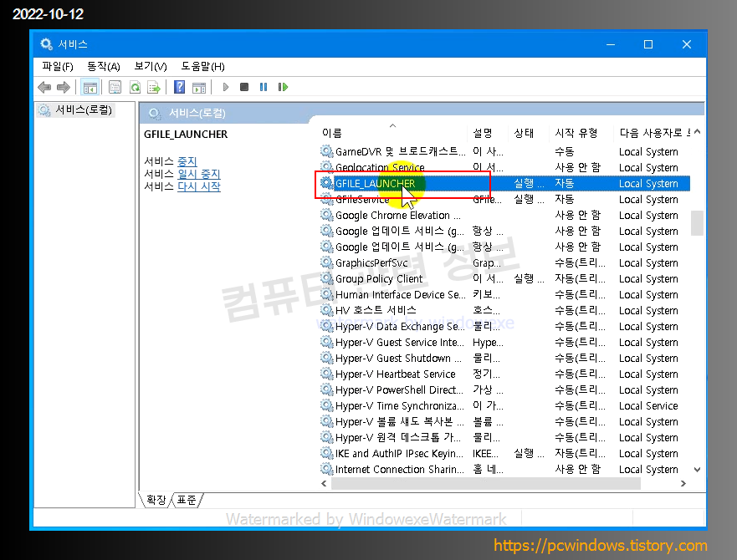Open the 보기(V) menu
Screen dimensions: 737x560
(151, 66)
